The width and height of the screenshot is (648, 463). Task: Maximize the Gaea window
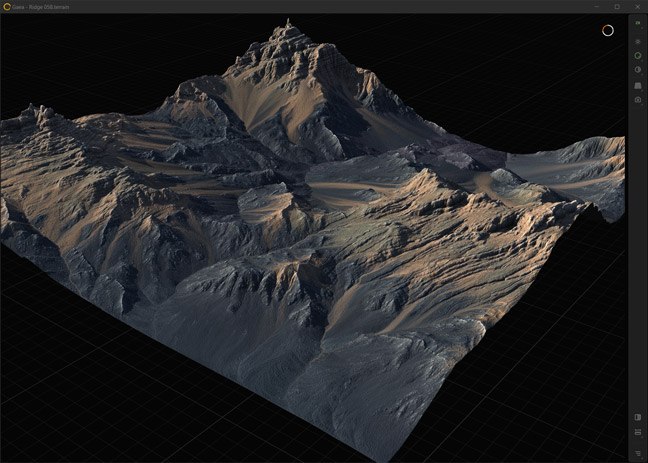click(x=616, y=6)
